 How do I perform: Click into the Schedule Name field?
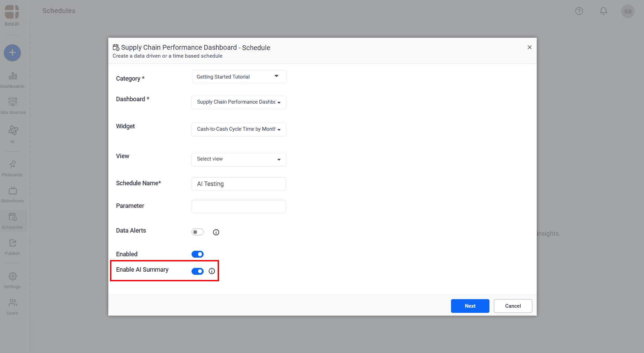pyautogui.click(x=239, y=184)
